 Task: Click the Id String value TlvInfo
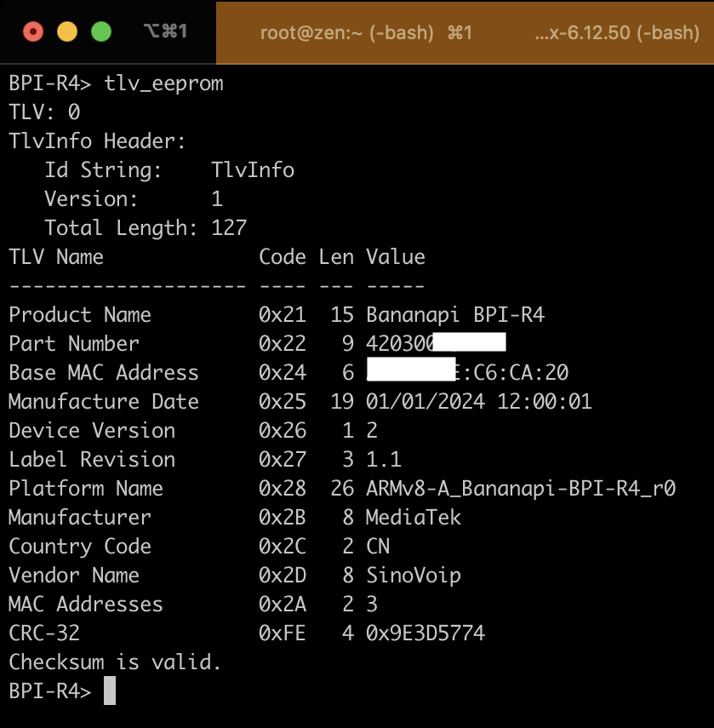tap(253, 170)
